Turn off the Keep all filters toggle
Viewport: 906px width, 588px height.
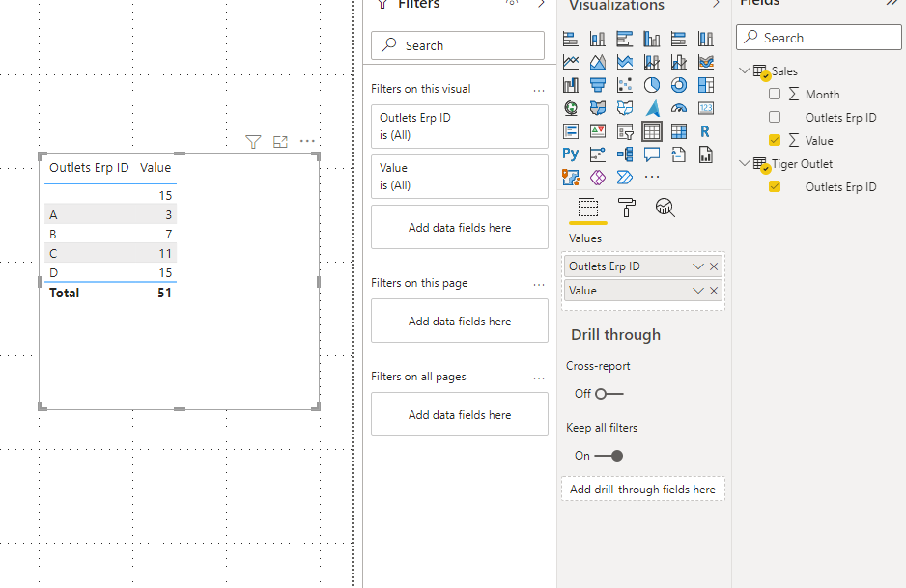coord(609,456)
